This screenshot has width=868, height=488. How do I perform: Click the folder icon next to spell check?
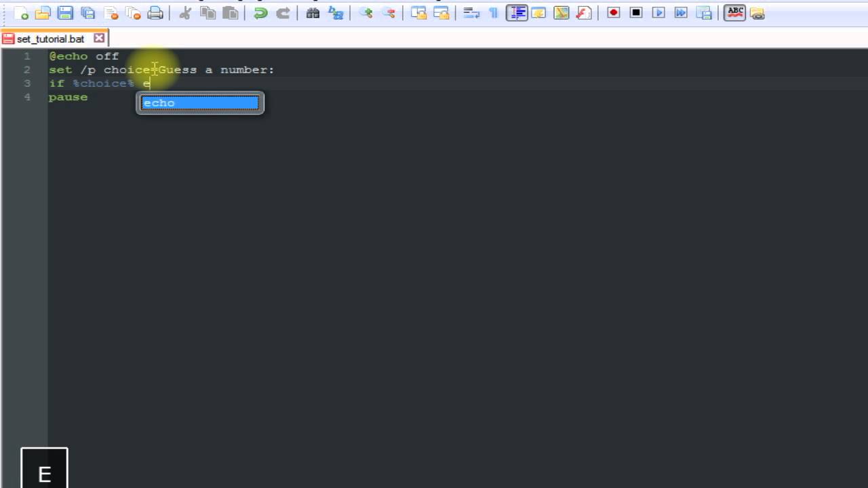757,13
